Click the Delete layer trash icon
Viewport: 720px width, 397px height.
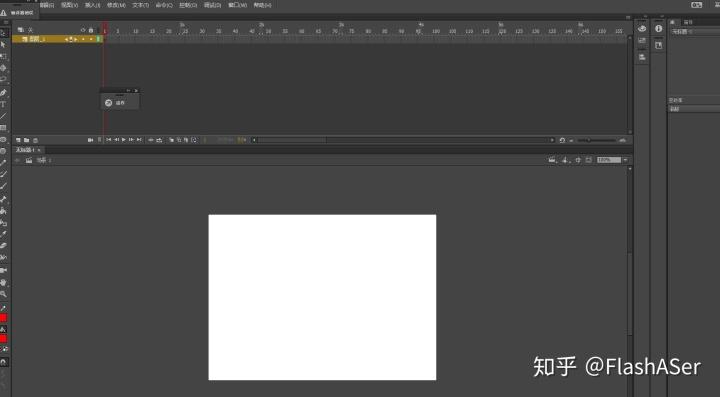click(35, 140)
